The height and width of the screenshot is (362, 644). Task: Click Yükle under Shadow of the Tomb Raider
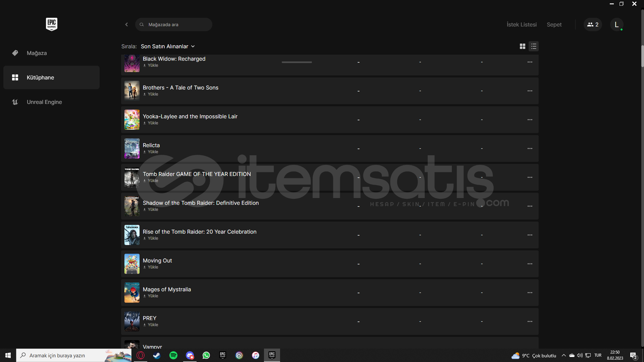tap(151, 209)
